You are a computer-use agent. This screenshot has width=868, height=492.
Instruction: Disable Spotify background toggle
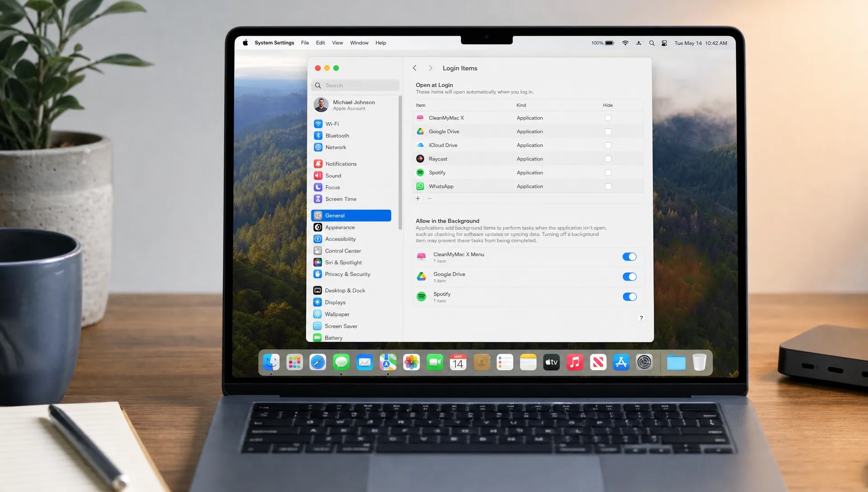click(629, 297)
